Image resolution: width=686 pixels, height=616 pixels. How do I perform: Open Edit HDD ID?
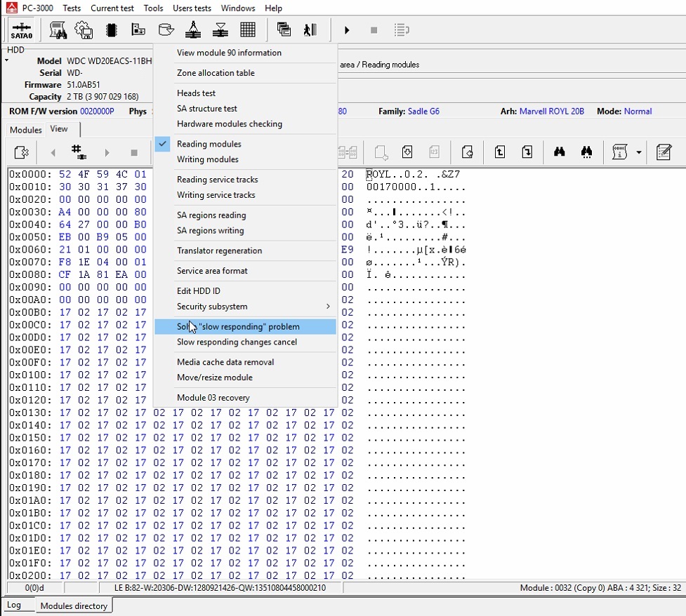pyautogui.click(x=245, y=290)
